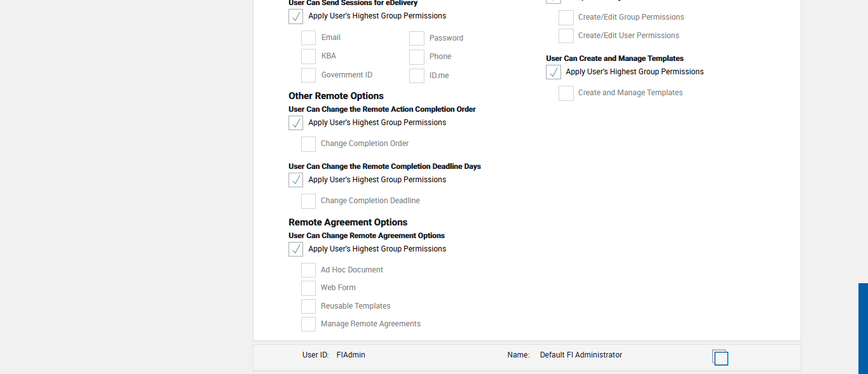Select the Reusable Templates checkbox
This screenshot has width=868, height=374.
coord(308,307)
